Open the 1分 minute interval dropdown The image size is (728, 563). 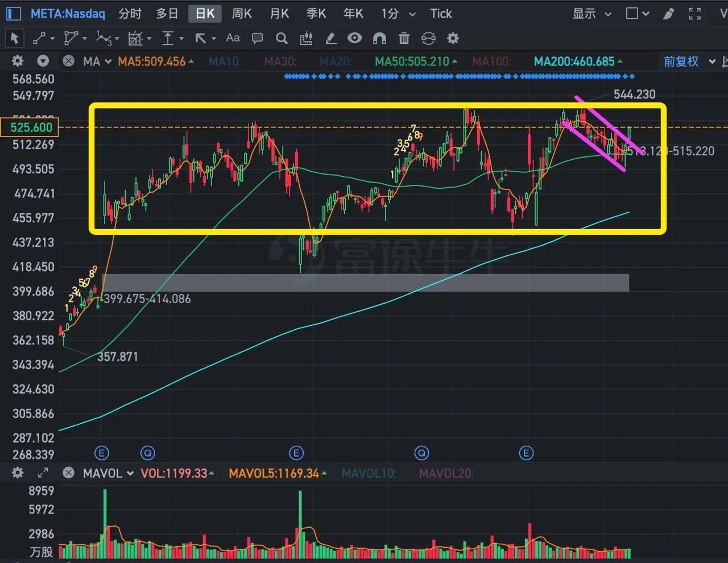(x=398, y=13)
